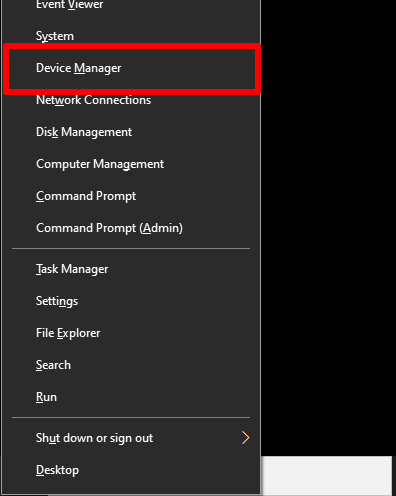Open Task Manager

tap(131, 269)
